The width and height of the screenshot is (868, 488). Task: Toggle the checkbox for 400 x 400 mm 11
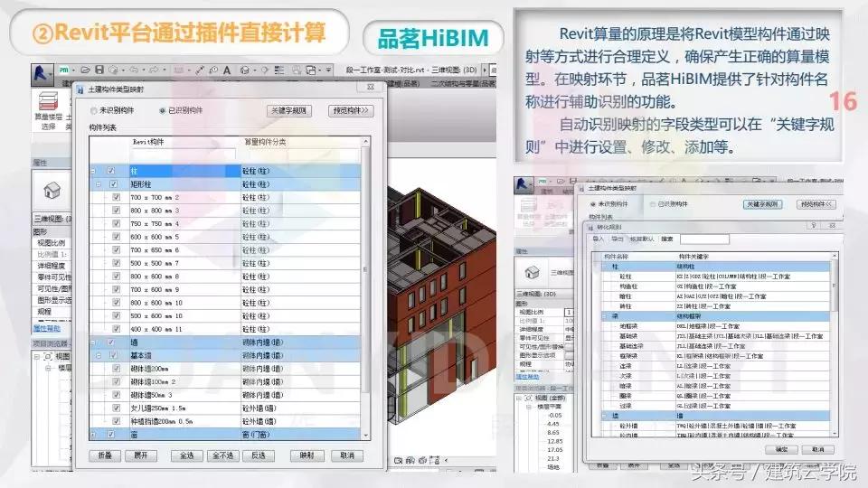point(117,329)
